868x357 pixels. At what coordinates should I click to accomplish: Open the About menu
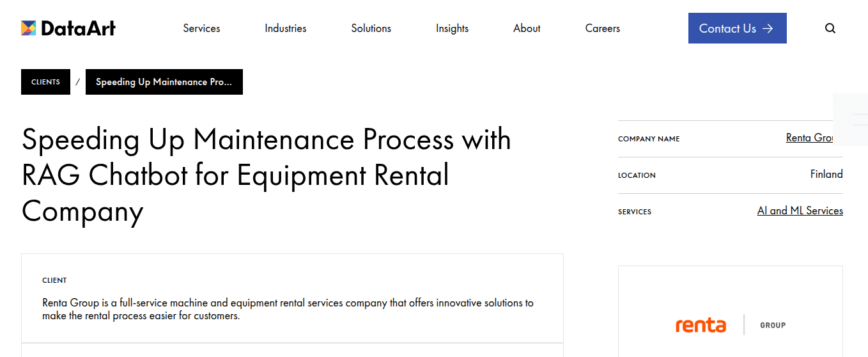point(527,28)
